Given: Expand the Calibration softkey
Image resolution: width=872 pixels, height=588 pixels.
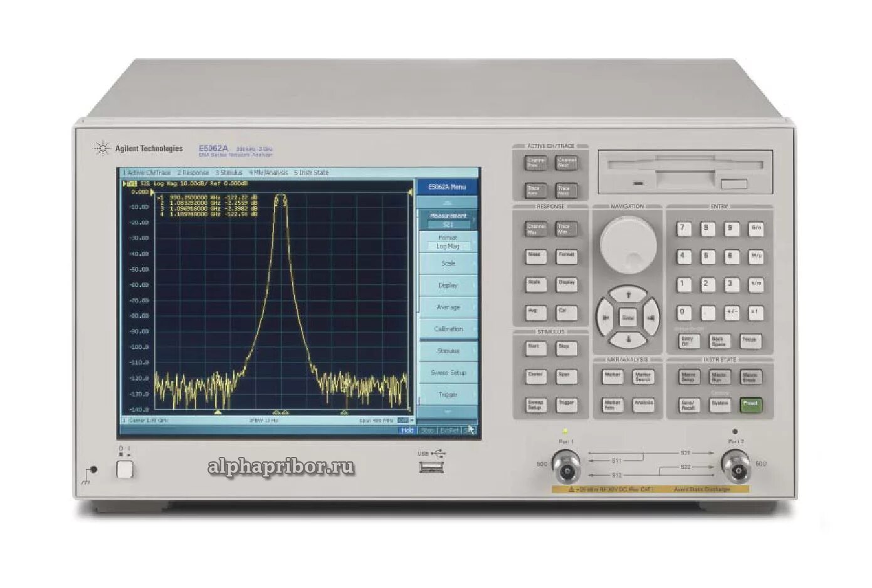Looking at the screenshot, I should tap(448, 329).
